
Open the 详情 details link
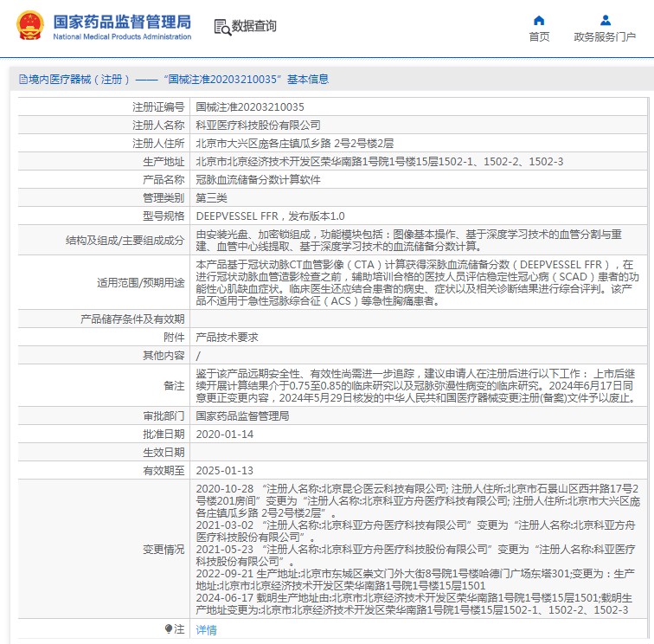click(x=206, y=630)
